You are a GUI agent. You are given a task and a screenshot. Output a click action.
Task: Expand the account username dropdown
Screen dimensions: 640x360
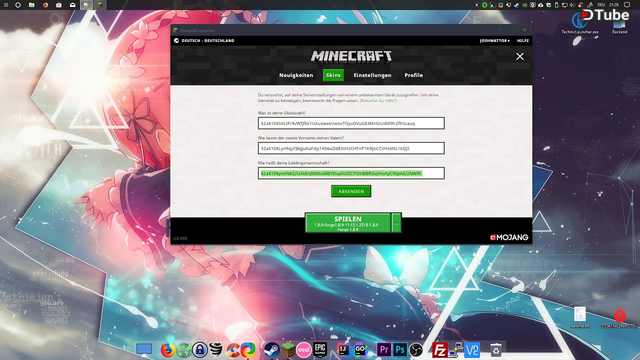pyautogui.click(x=494, y=41)
